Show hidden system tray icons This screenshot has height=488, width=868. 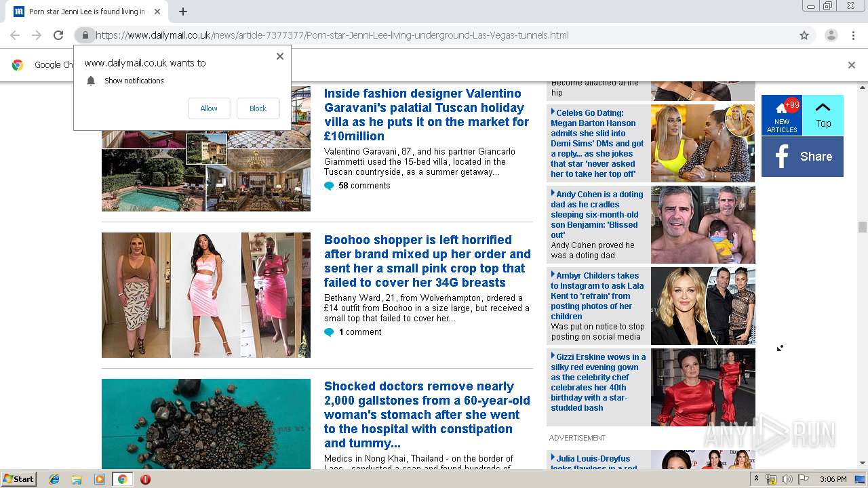tap(757, 479)
